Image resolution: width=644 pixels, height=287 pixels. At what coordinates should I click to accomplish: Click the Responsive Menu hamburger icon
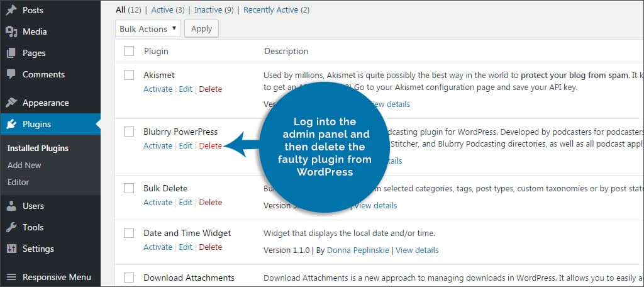tap(11, 277)
